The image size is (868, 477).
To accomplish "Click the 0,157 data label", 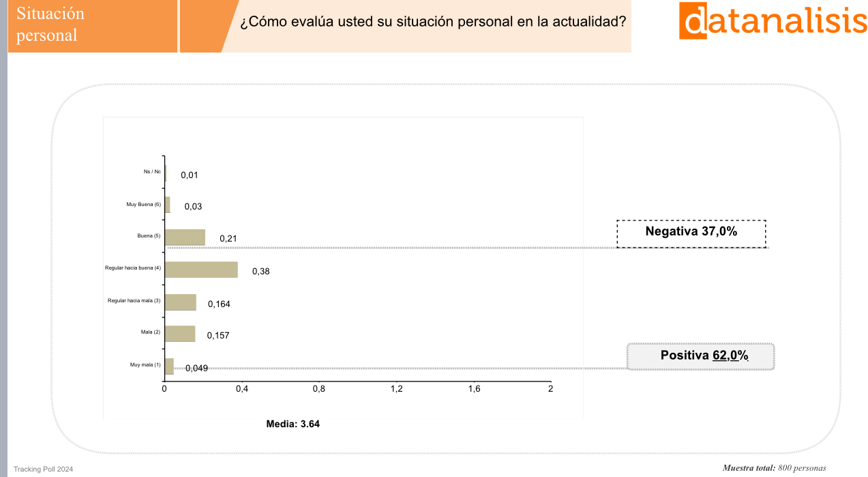I will click(218, 336).
